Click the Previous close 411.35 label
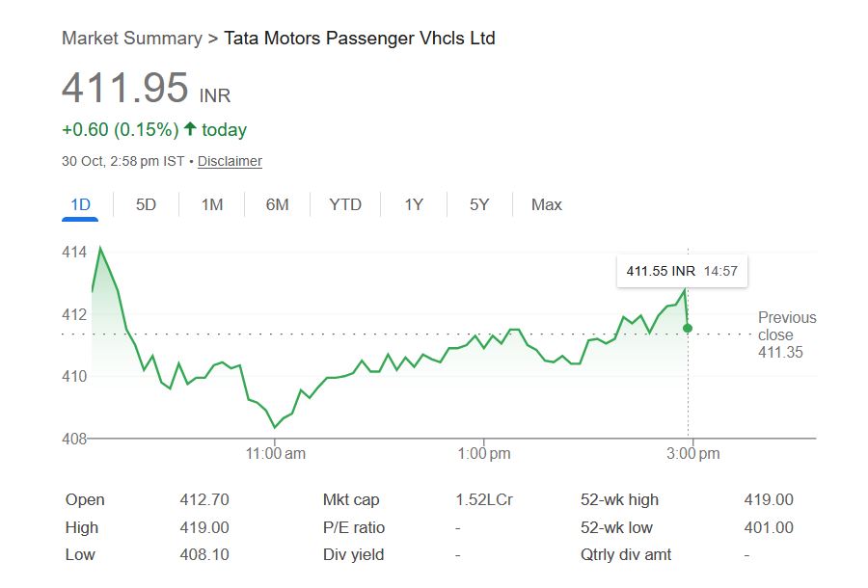868x588 pixels. tap(786, 334)
